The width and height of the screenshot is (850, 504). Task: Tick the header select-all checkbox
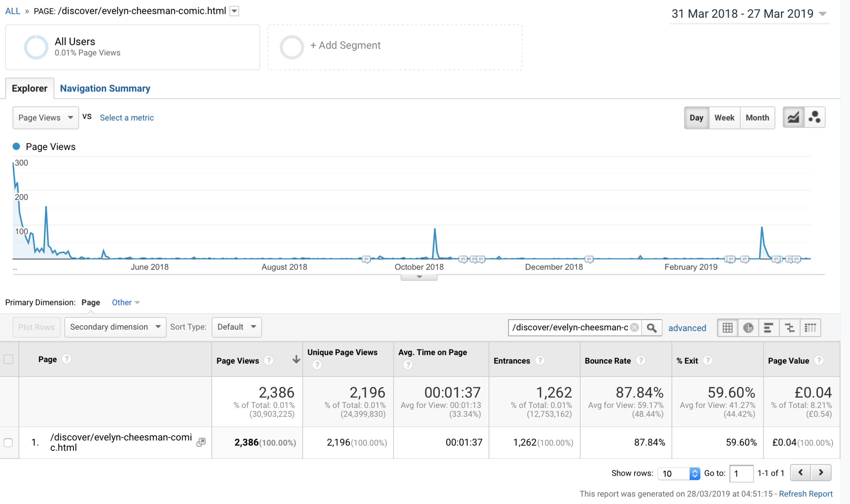click(x=9, y=359)
